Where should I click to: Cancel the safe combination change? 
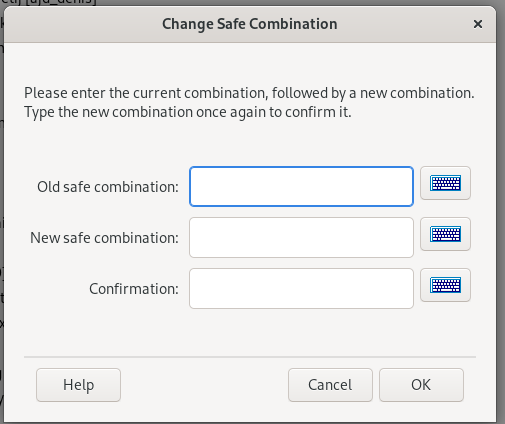[330, 385]
